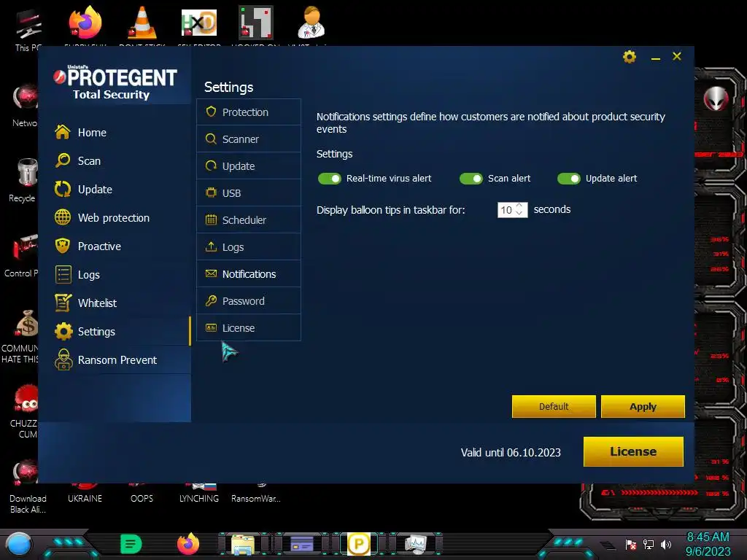Image resolution: width=747 pixels, height=560 pixels.
Task: Click the Notifications envelope icon
Action: click(211, 273)
